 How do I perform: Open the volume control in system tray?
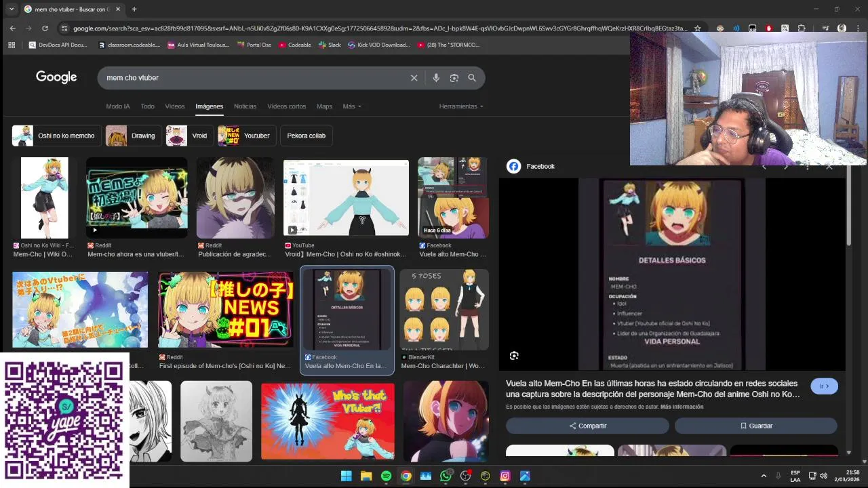click(823, 476)
